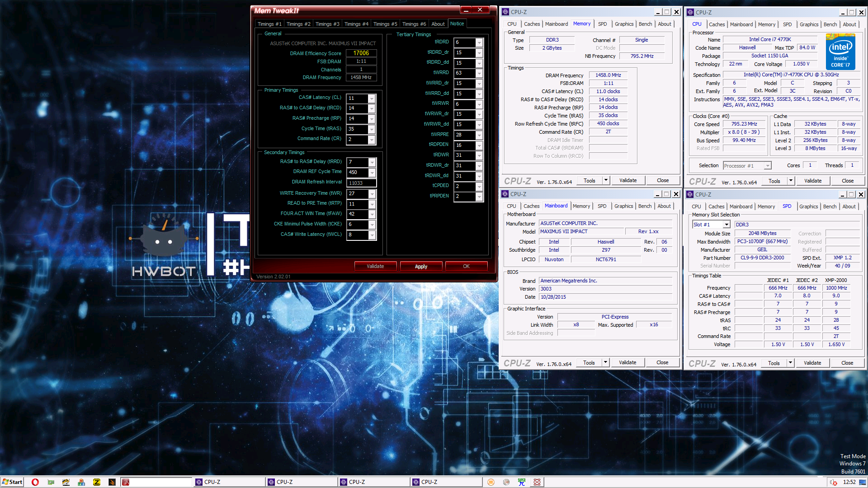Image resolution: width=868 pixels, height=488 pixels.
Task: Open Tools dropdown arrow in CPU-Z SPD window
Action: [790, 363]
